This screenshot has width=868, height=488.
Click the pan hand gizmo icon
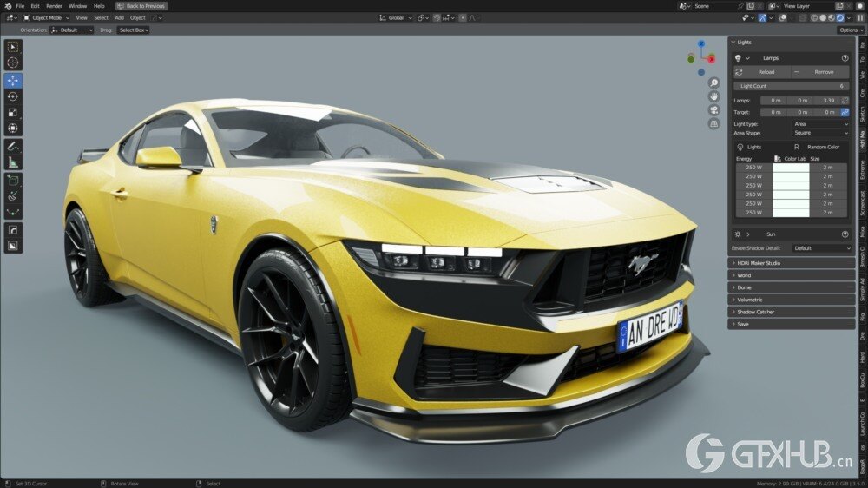pyautogui.click(x=714, y=96)
